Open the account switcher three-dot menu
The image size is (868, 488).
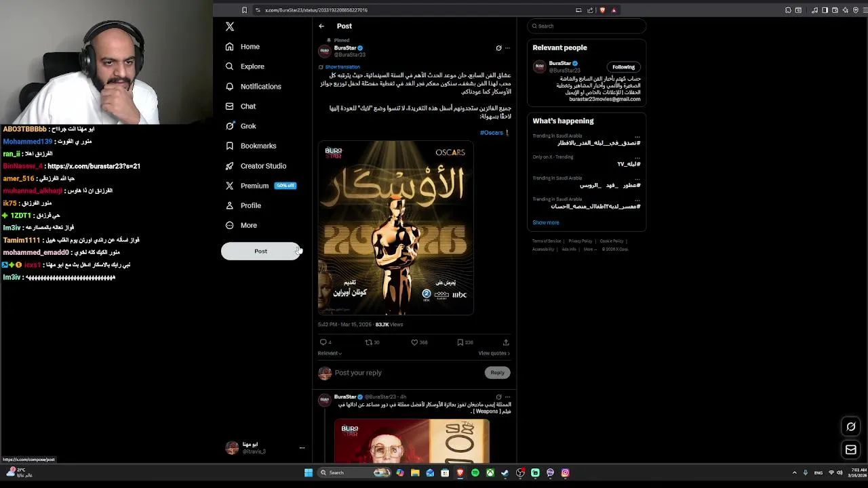point(302,448)
